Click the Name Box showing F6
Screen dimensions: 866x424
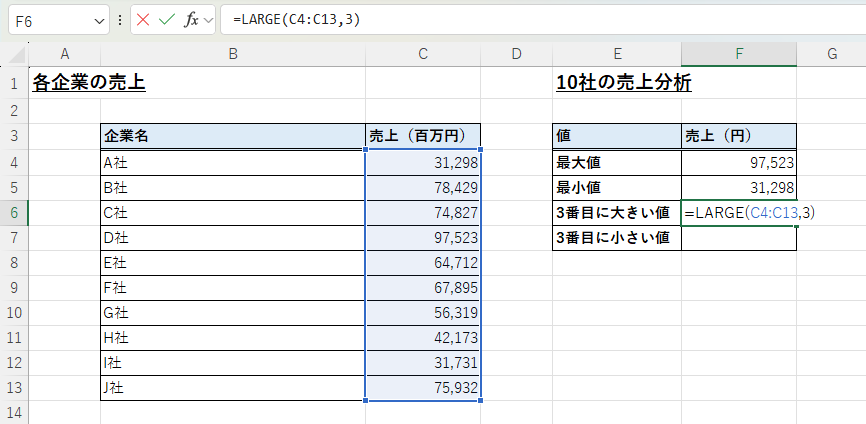[50, 20]
